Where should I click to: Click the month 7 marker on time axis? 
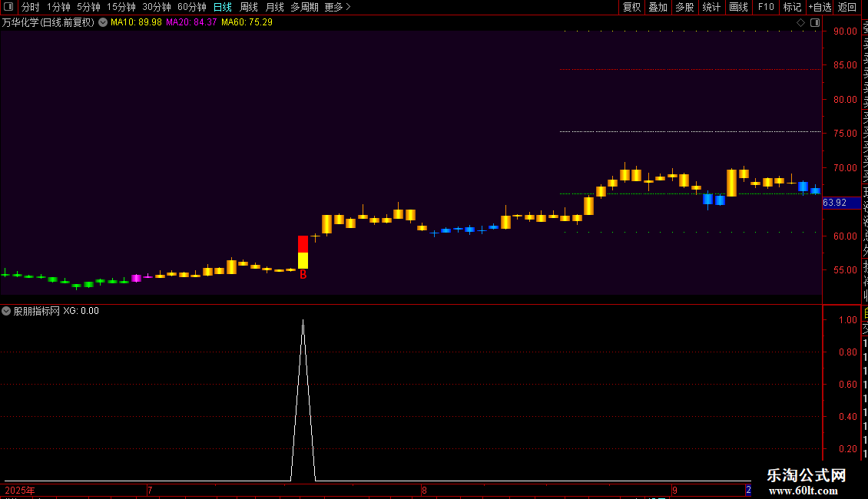pyautogui.click(x=150, y=491)
